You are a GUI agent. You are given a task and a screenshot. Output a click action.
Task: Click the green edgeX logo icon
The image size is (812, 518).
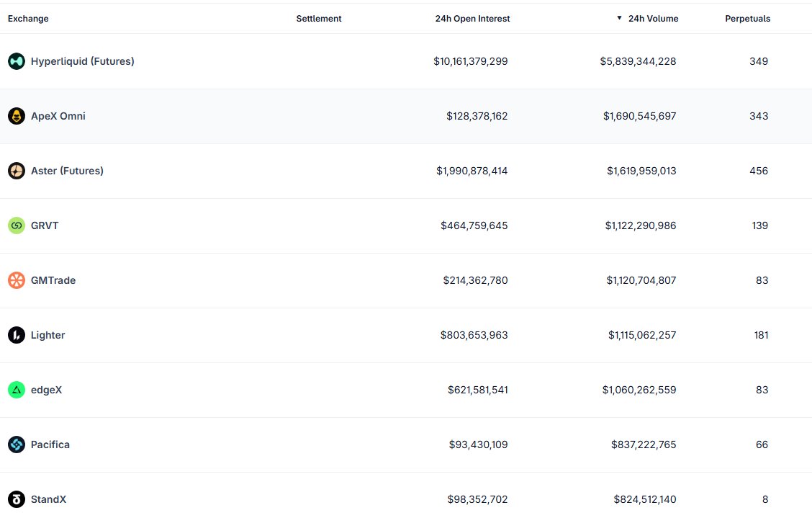point(17,390)
